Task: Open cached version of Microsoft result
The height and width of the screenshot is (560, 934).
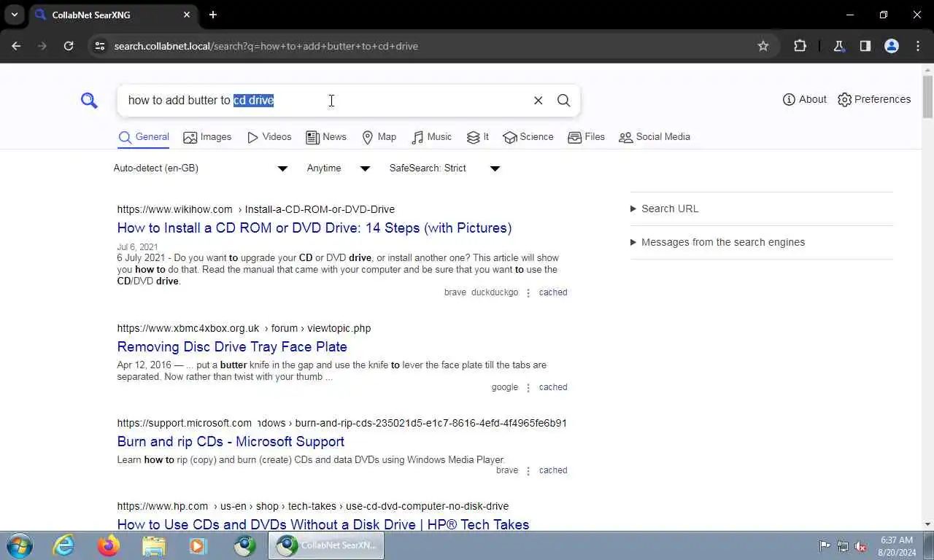Action: (553, 470)
